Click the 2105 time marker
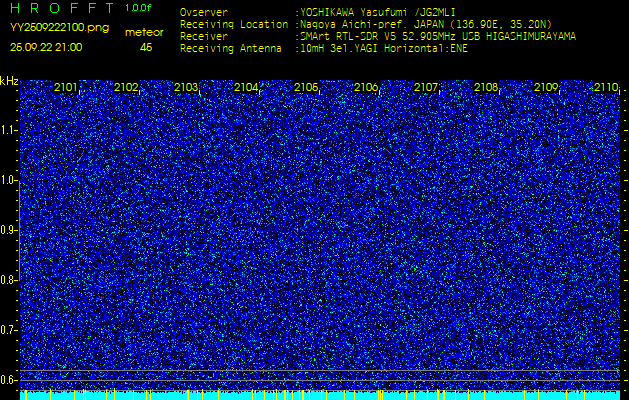This screenshot has width=629, height=400. pyautogui.click(x=306, y=87)
